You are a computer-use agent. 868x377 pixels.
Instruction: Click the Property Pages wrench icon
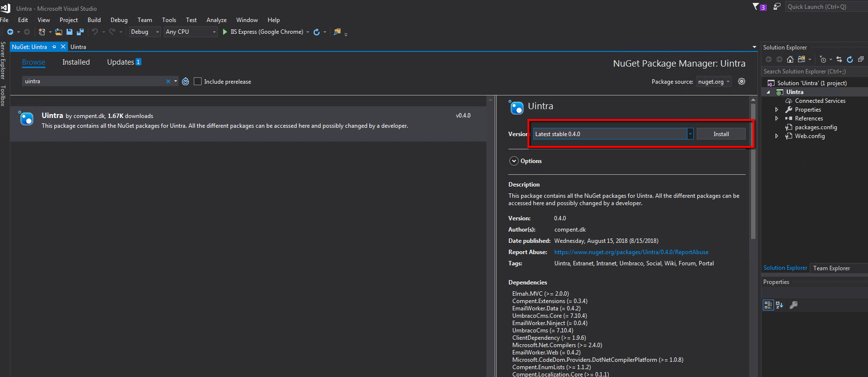(794, 305)
